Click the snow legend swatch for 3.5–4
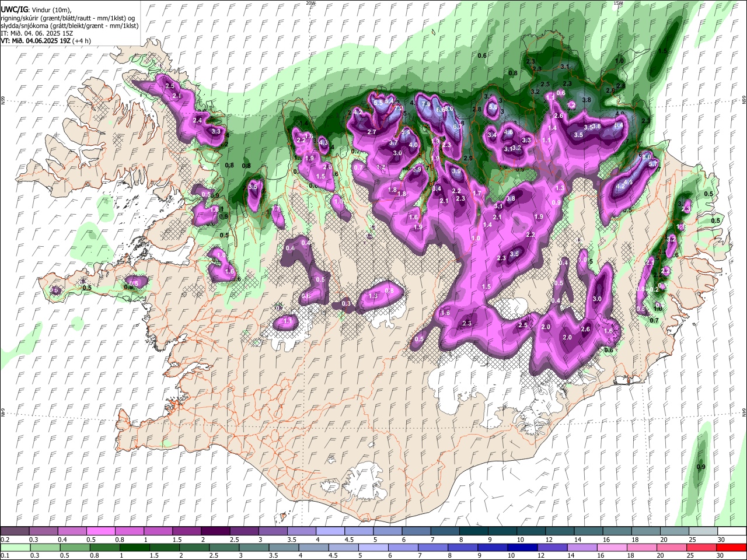Viewport: 747px width, 560px height. pyautogui.click(x=302, y=531)
